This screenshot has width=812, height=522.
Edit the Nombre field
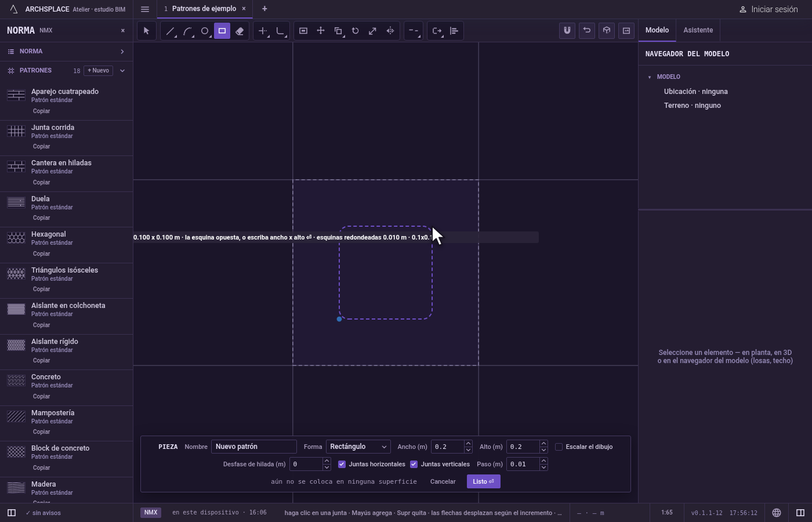pyautogui.click(x=254, y=447)
